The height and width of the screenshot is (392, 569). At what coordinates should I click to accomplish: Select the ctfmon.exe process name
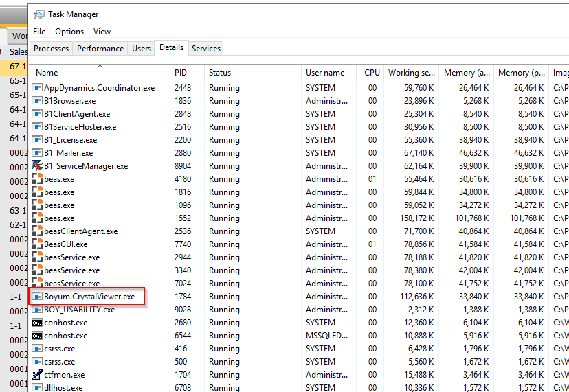pos(64,375)
